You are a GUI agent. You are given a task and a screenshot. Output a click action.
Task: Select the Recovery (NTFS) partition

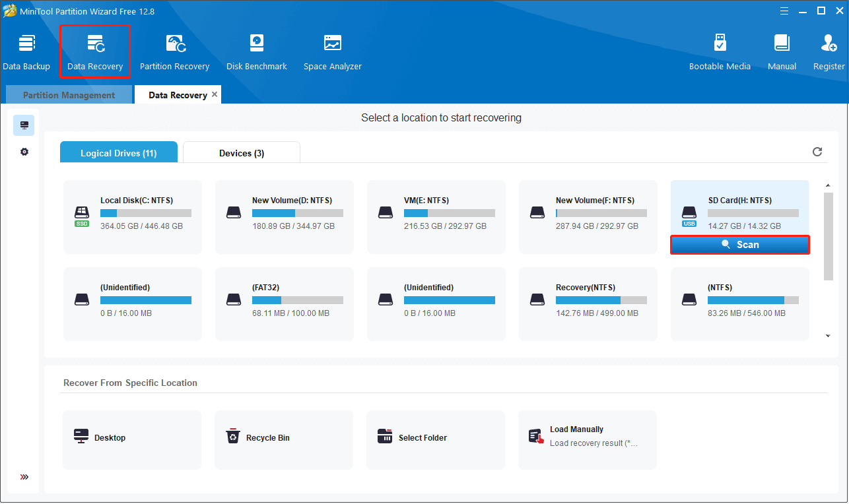[x=588, y=304]
